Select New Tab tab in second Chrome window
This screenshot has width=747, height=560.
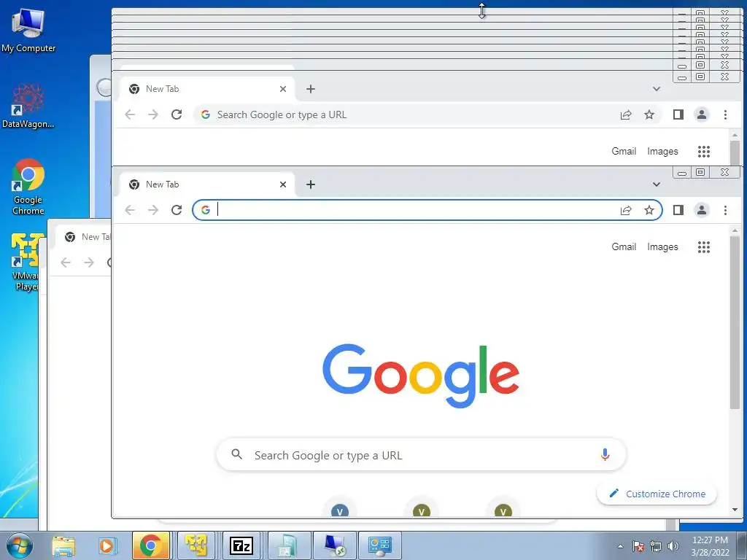coord(206,88)
